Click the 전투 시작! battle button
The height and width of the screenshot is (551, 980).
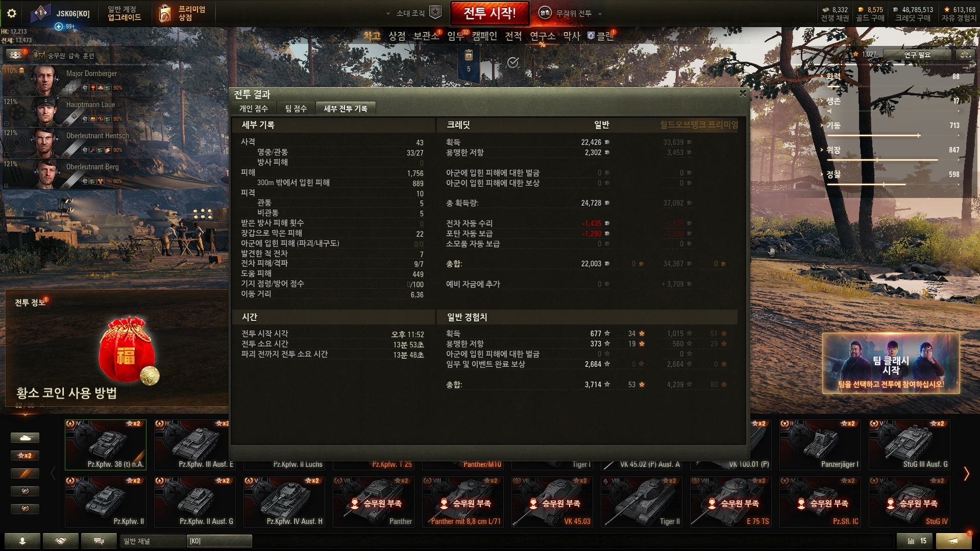[489, 13]
